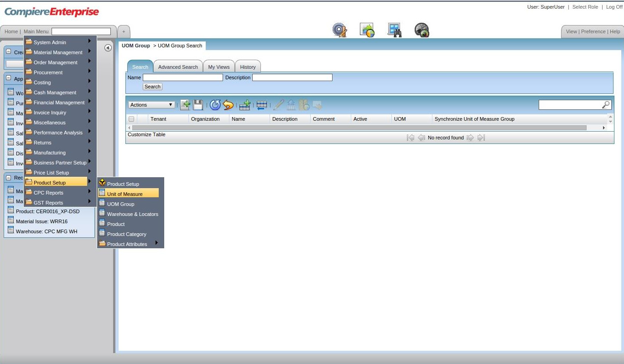Click the Customize Table link

pos(146,134)
